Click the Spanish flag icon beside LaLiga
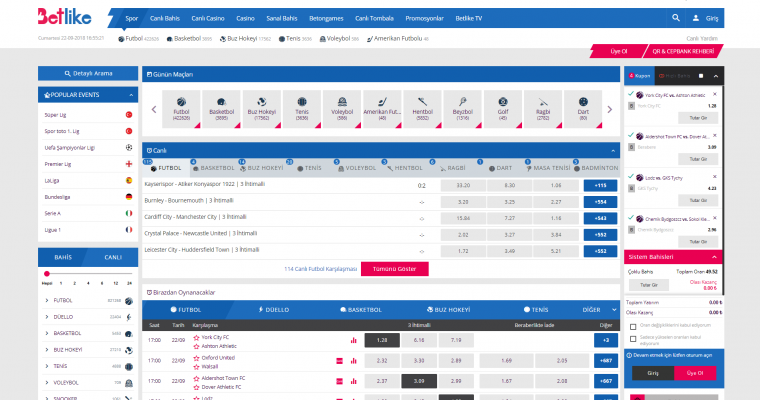The width and height of the screenshot is (760, 400). click(x=129, y=180)
